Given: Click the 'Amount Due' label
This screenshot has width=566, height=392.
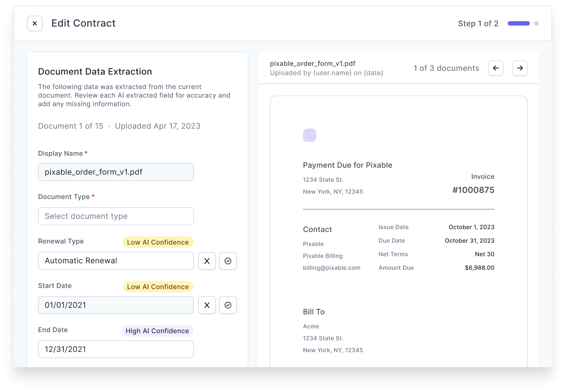Looking at the screenshot, I should 396,268.
